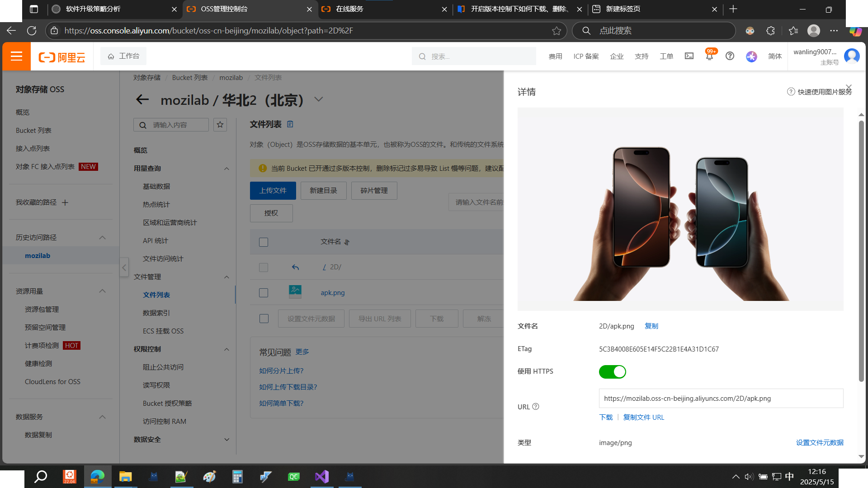Open the 费用 header menu

(x=555, y=56)
